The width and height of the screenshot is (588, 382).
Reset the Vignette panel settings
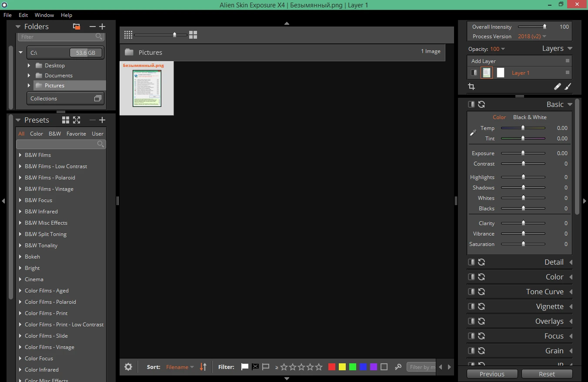pyautogui.click(x=481, y=306)
